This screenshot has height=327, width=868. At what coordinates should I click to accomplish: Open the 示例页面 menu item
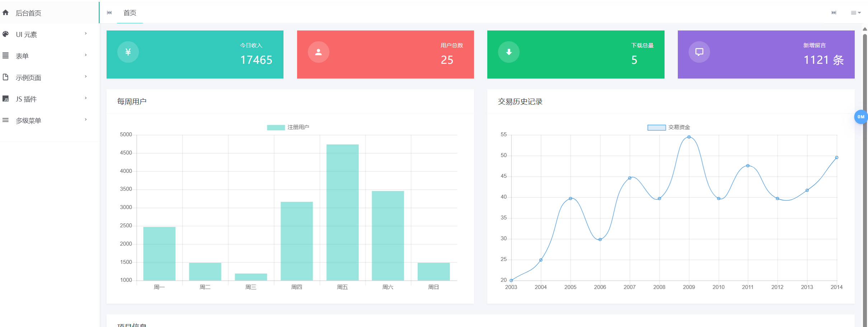[x=50, y=77]
